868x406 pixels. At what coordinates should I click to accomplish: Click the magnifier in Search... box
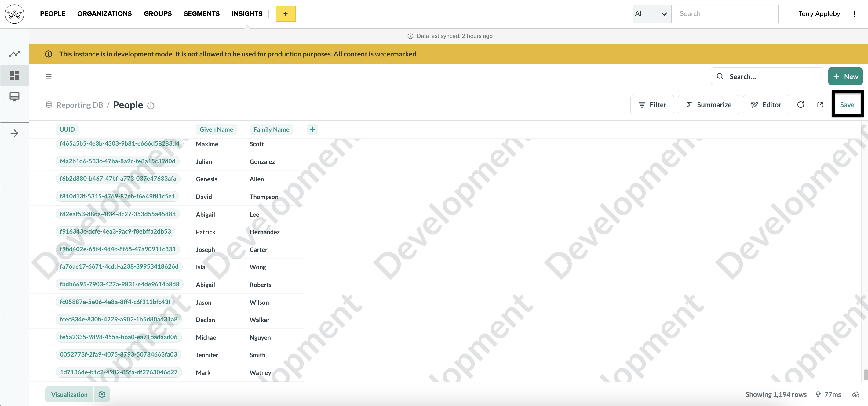point(720,76)
